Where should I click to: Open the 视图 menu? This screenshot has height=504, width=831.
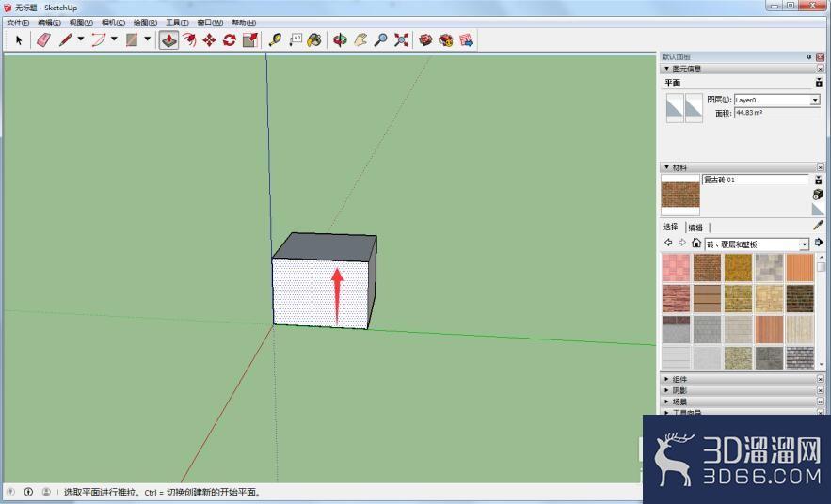coord(81,23)
